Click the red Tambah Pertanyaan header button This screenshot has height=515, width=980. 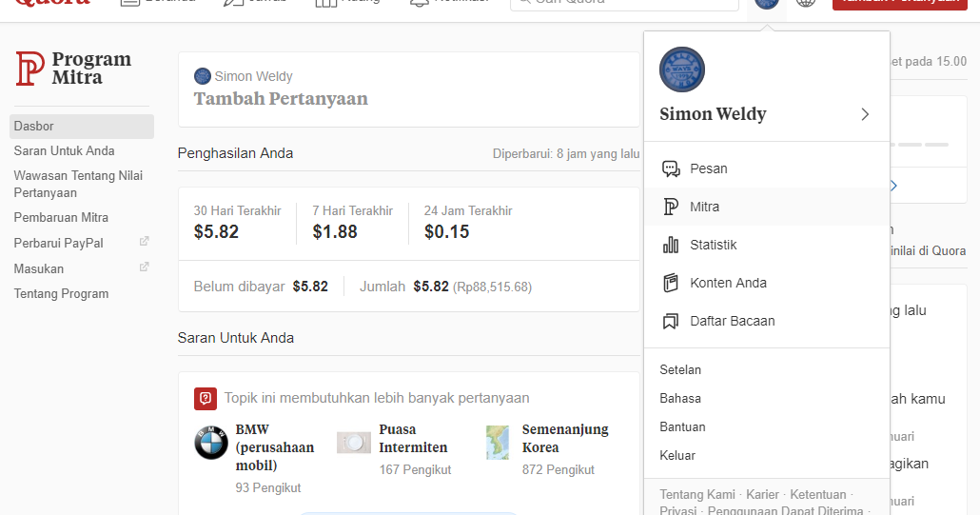[899, 3]
